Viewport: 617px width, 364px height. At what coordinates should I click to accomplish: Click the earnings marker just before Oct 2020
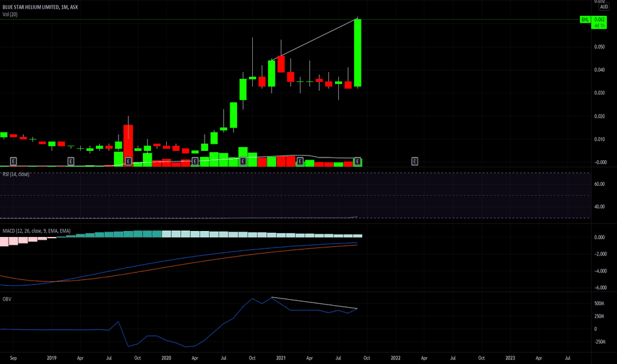(243, 161)
